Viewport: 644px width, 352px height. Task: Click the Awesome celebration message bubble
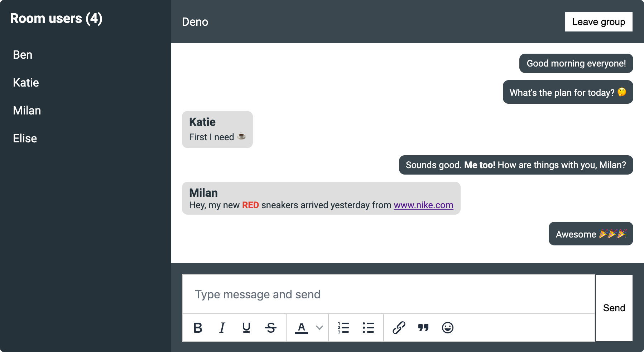point(591,234)
